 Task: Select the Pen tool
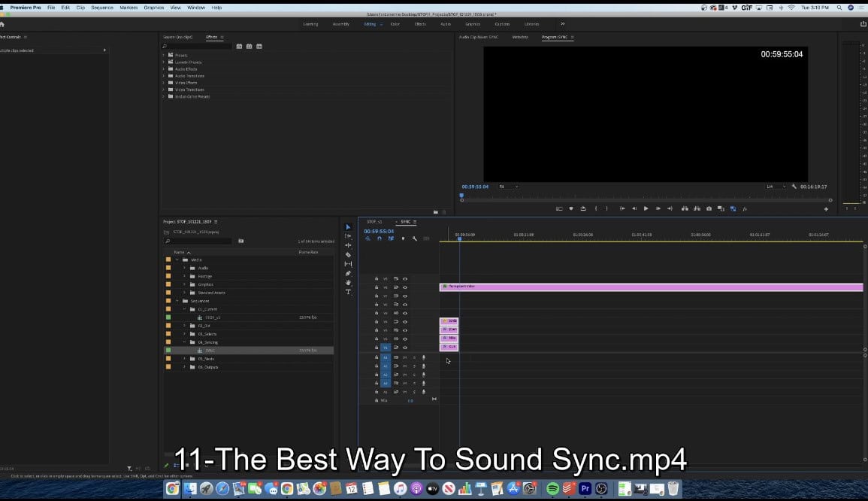point(348,274)
